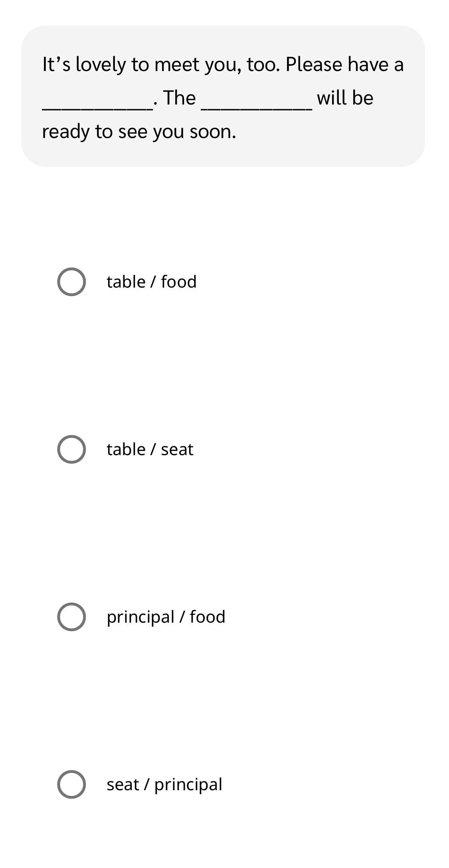Viewport: 449px width, 868px height.
Task: Tap the "table / seat" answer text
Action: pos(150,449)
